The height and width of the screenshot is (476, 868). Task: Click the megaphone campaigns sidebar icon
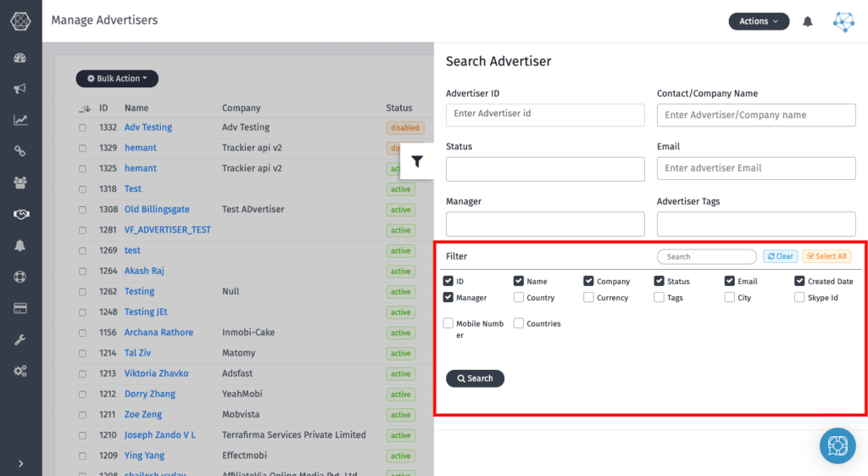[20, 89]
